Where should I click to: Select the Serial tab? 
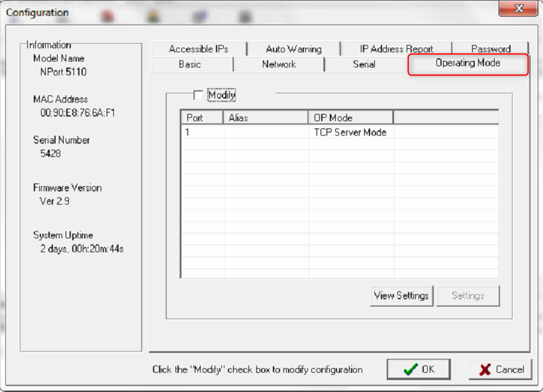[x=364, y=64]
